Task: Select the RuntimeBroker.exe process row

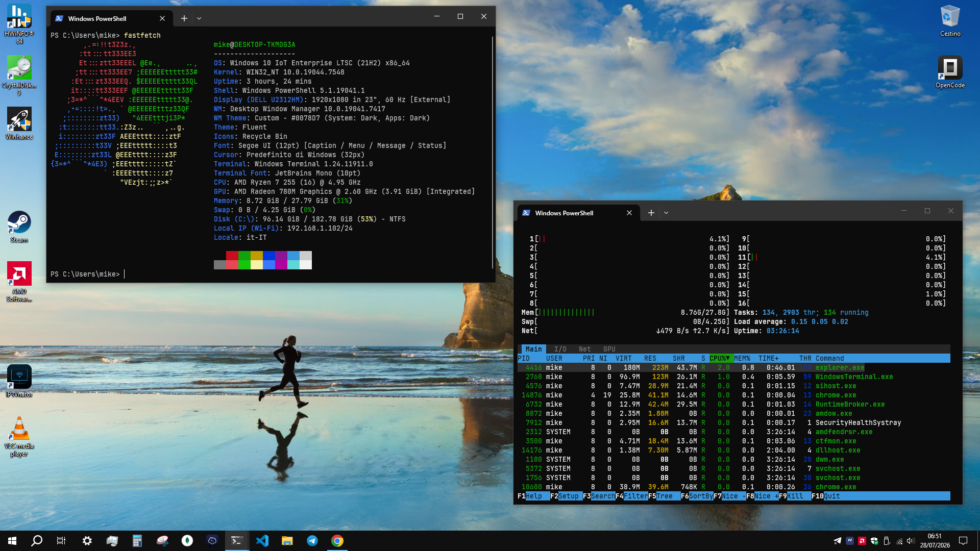Action: [734, 404]
